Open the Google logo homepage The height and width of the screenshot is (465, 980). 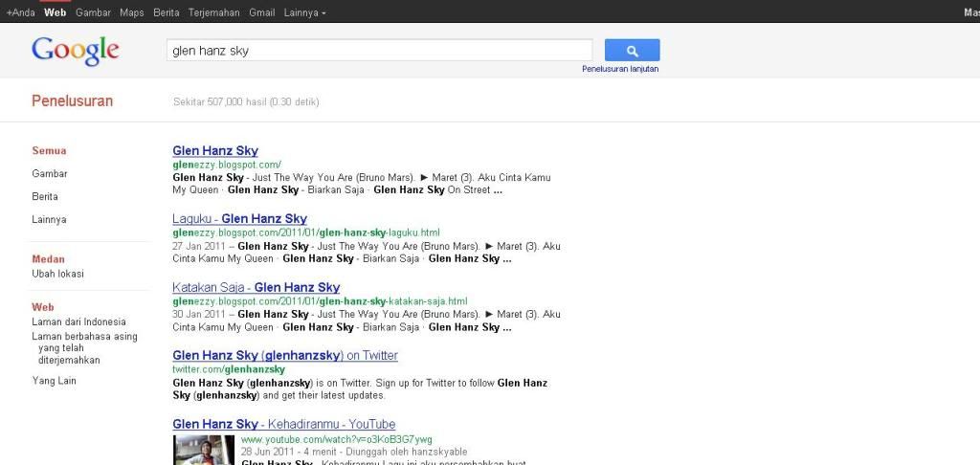click(76, 52)
